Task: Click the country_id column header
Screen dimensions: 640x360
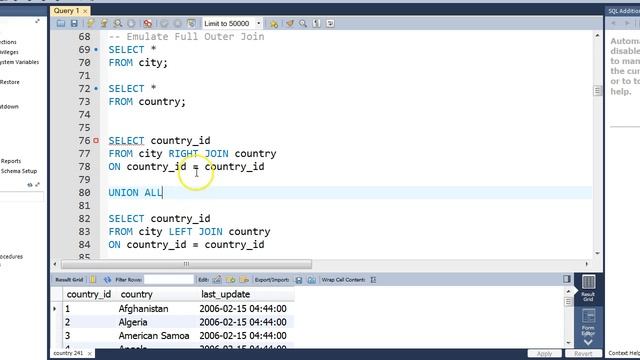Action: pos(89,294)
